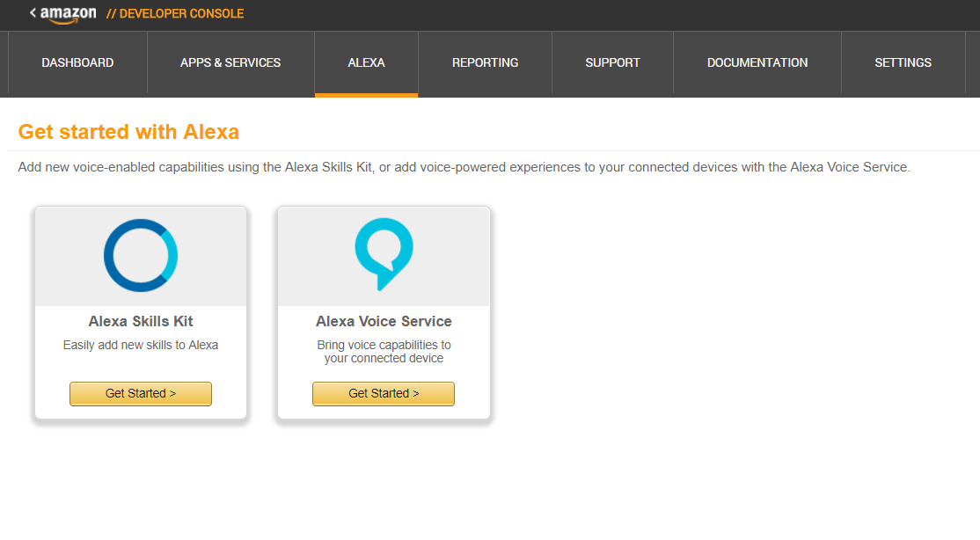Click the Amazon logo in header
980x540 pixels.
click(68, 14)
